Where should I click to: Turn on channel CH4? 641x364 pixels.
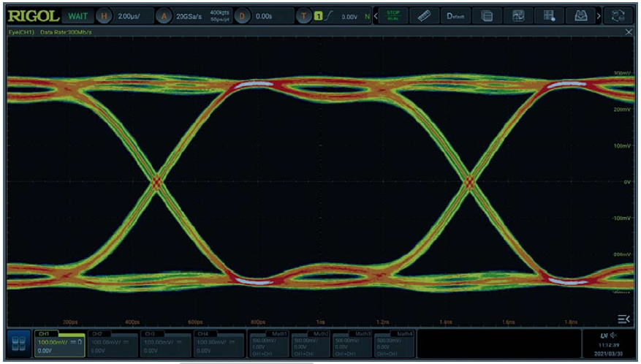coord(216,342)
